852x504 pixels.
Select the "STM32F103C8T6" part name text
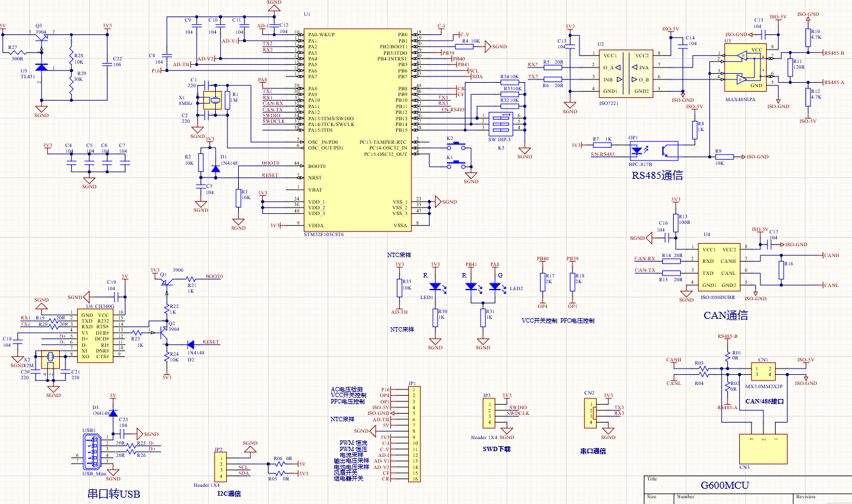(x=323, y=235)
